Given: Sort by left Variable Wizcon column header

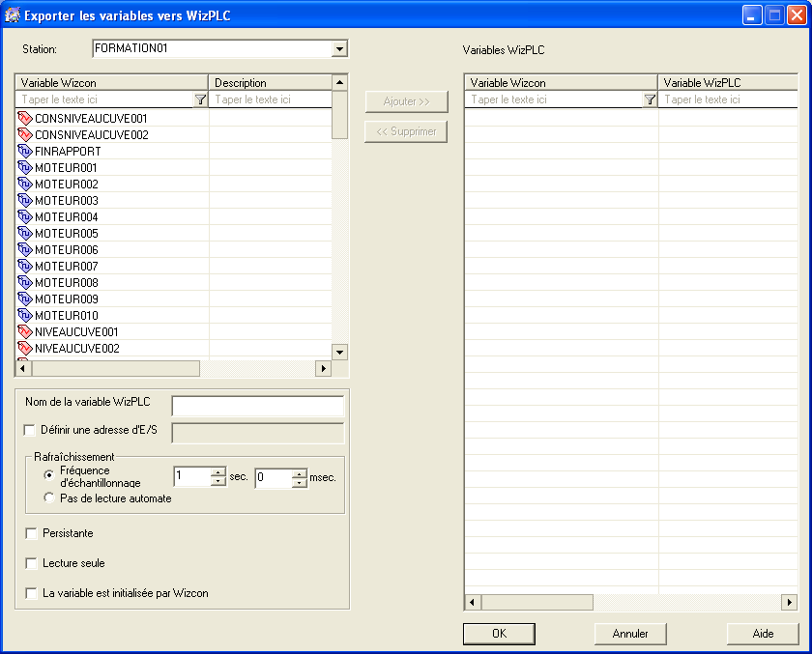Looking at the screenshot, I should point(112,83).
